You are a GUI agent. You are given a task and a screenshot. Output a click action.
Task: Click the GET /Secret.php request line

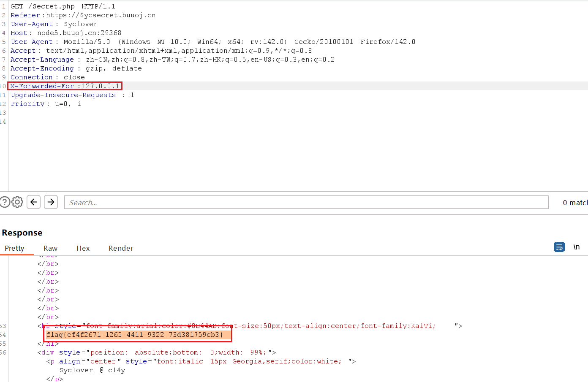pyautogui.click(x=63, y=6)
